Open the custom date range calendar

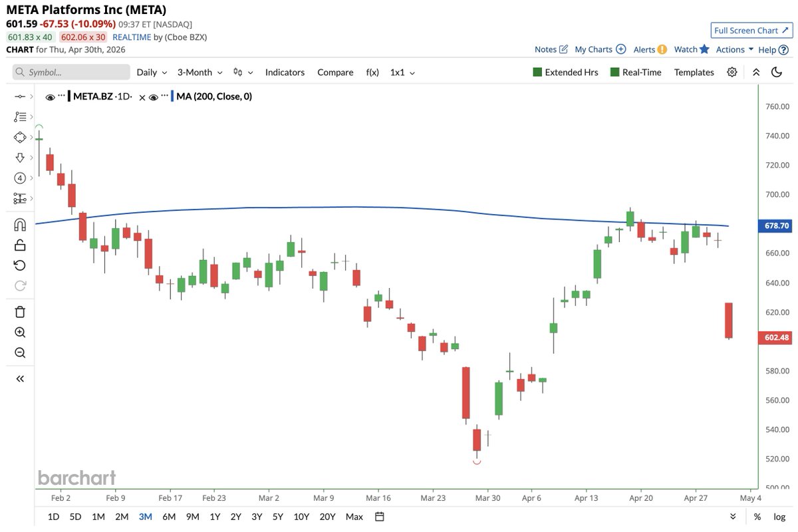[380, 517]
